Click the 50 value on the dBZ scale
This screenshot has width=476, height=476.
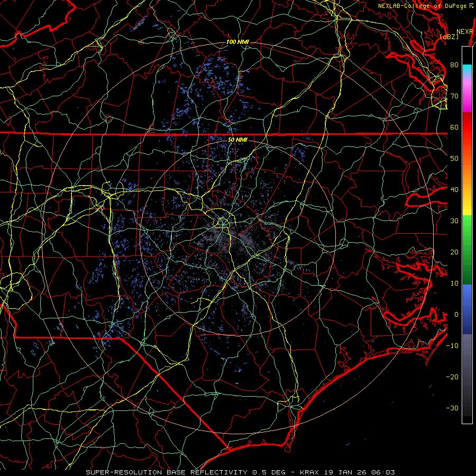tap(454, 159)
